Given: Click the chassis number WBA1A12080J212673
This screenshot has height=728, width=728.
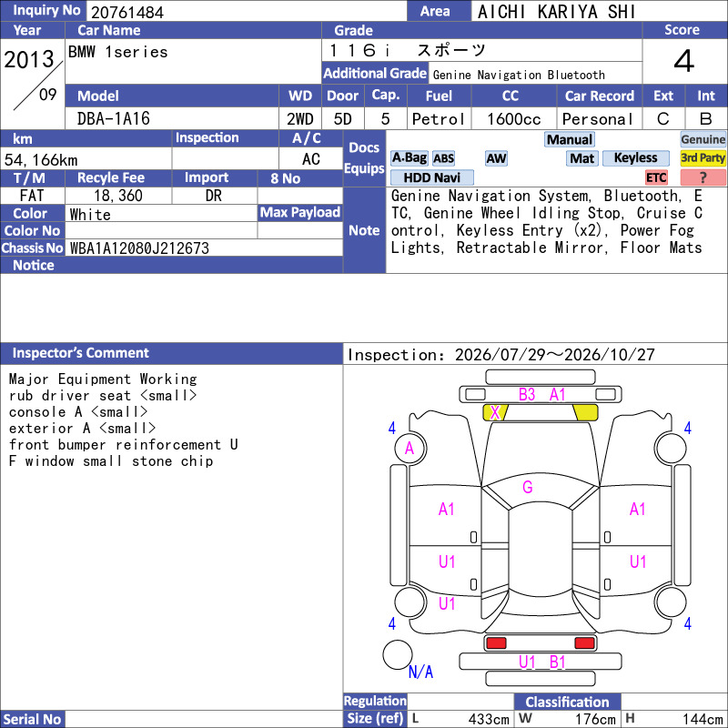Looking at the screenshot, I should click(139, 248).
